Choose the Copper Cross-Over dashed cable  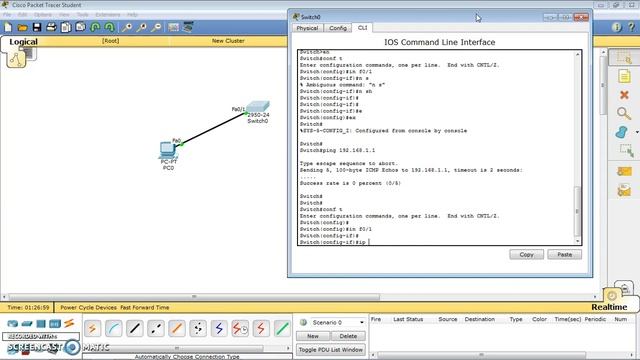pyautogui.click(x=156, y=329)
